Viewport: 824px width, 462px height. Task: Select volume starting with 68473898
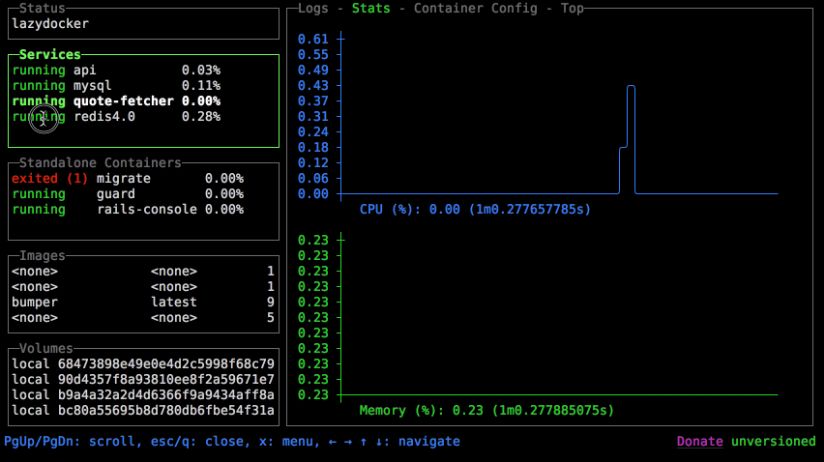click(142, 363)
